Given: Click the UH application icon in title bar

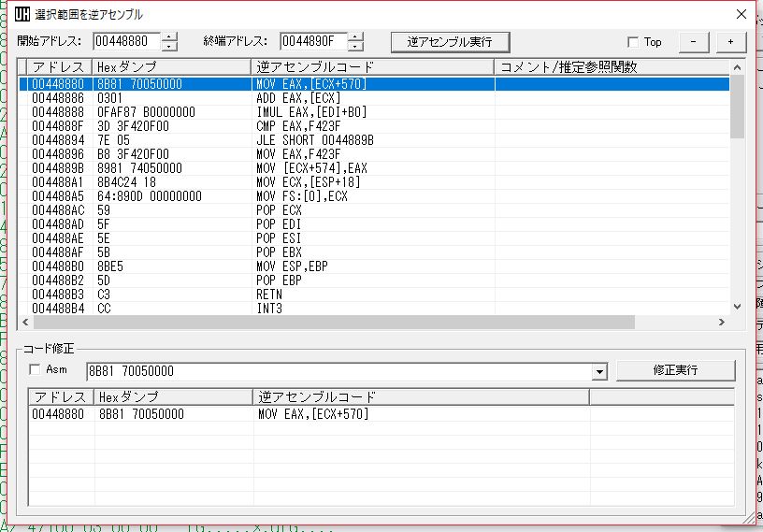Looking at the screenshot, I should (x=22, y=14).
